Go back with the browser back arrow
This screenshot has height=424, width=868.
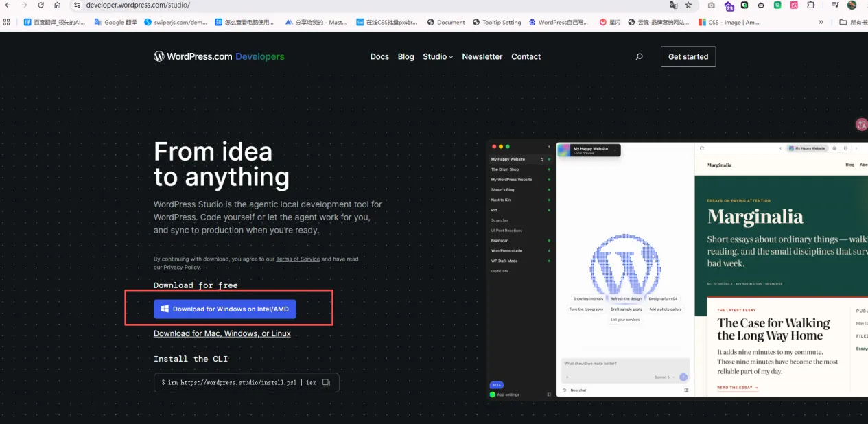pyautogui.click(x=8, y=5)
